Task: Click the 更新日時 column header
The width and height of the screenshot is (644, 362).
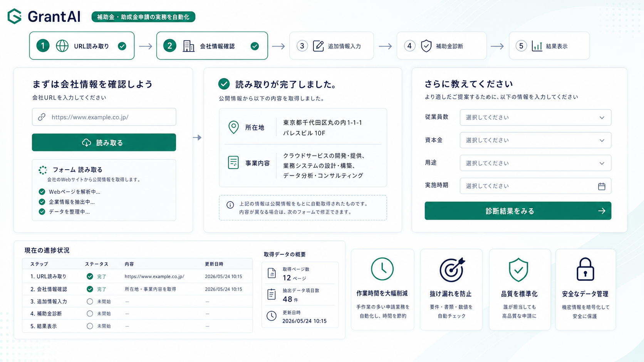Action: click(x=214, y=264)
